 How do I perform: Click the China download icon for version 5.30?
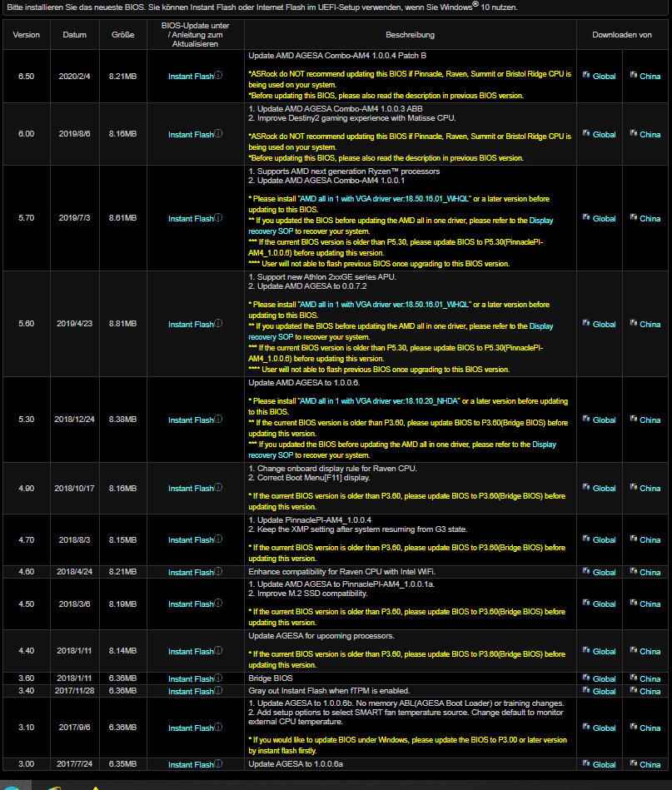(x=633, y=420)
